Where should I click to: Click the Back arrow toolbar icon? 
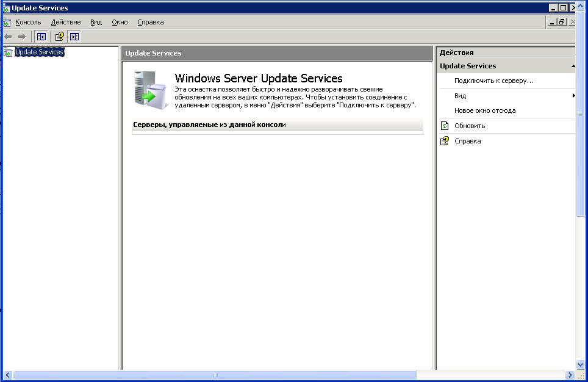point(8,37)
